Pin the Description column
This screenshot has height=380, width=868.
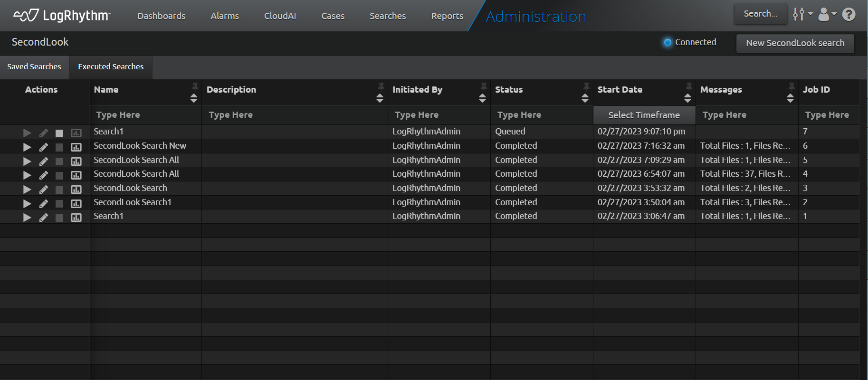coord(381,86)
